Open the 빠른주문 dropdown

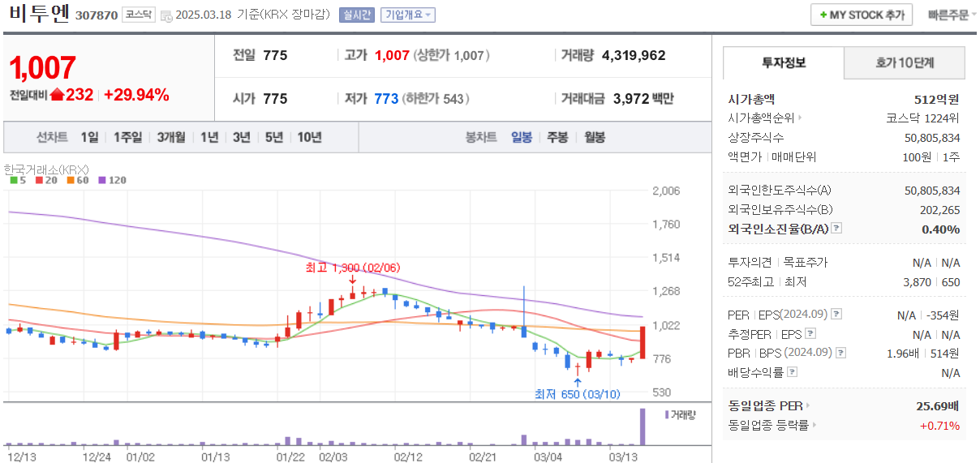(x=952, y=15)
